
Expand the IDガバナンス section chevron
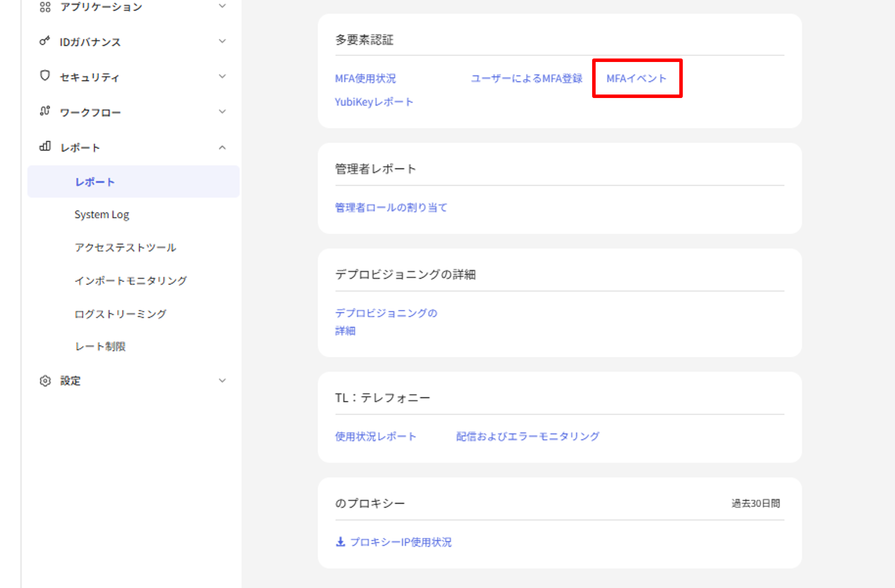222,41
